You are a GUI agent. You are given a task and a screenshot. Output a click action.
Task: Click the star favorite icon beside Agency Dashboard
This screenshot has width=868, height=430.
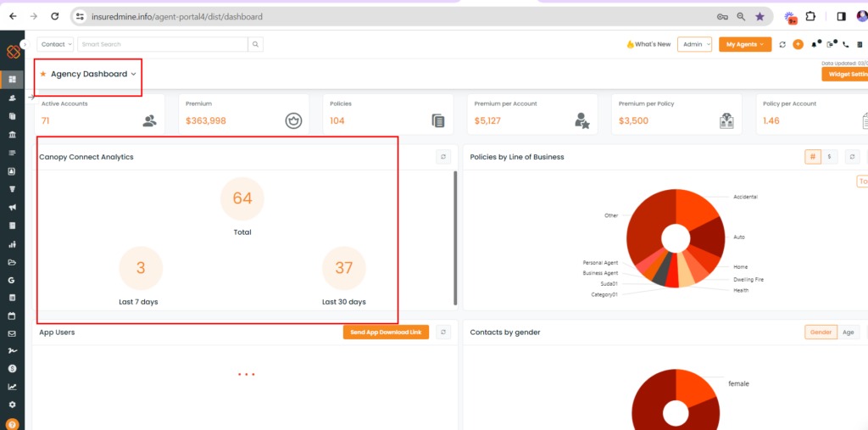(x=43, y=74)
